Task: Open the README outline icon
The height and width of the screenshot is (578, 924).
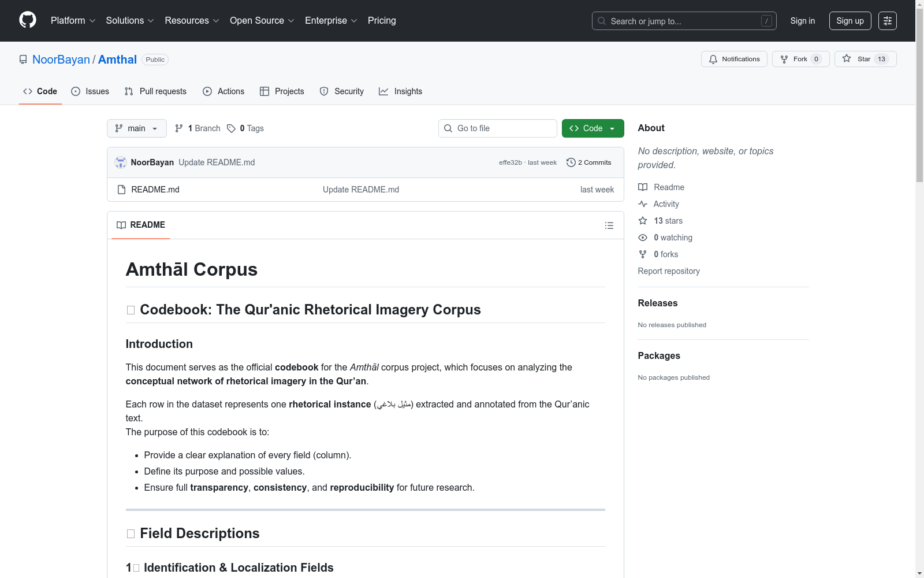Action: 609,225
